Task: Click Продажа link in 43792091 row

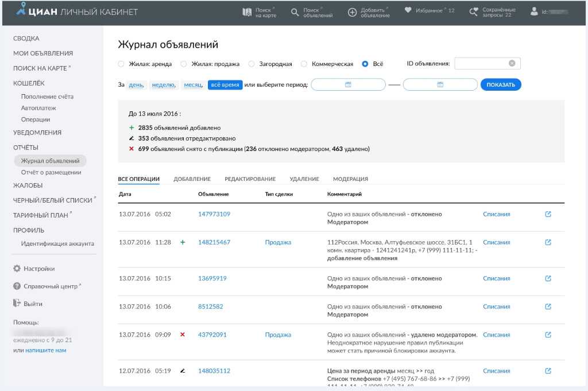Action: (278, 334)
